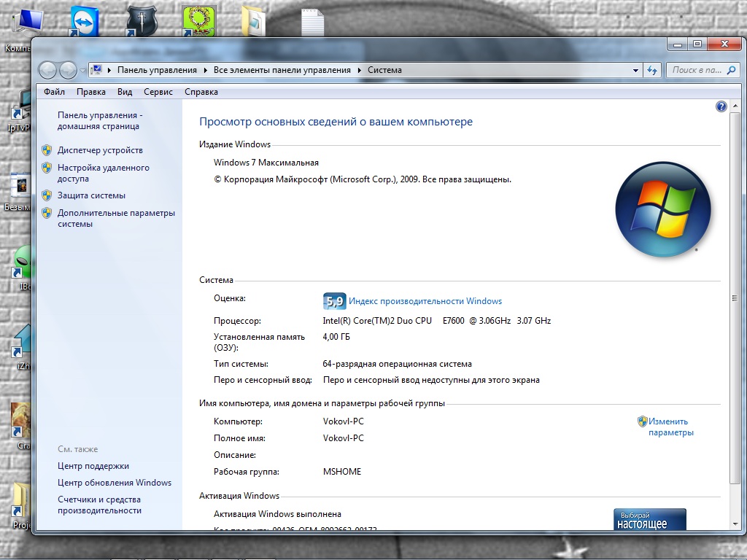
Task: Open Настройка удаленного доступа
Action: [104, 174]
